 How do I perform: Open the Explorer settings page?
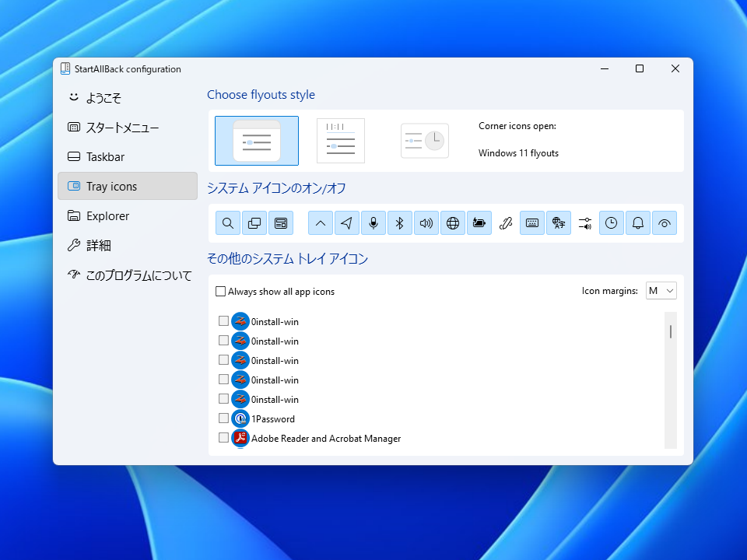pyautogui.click(x=128, y=215)
